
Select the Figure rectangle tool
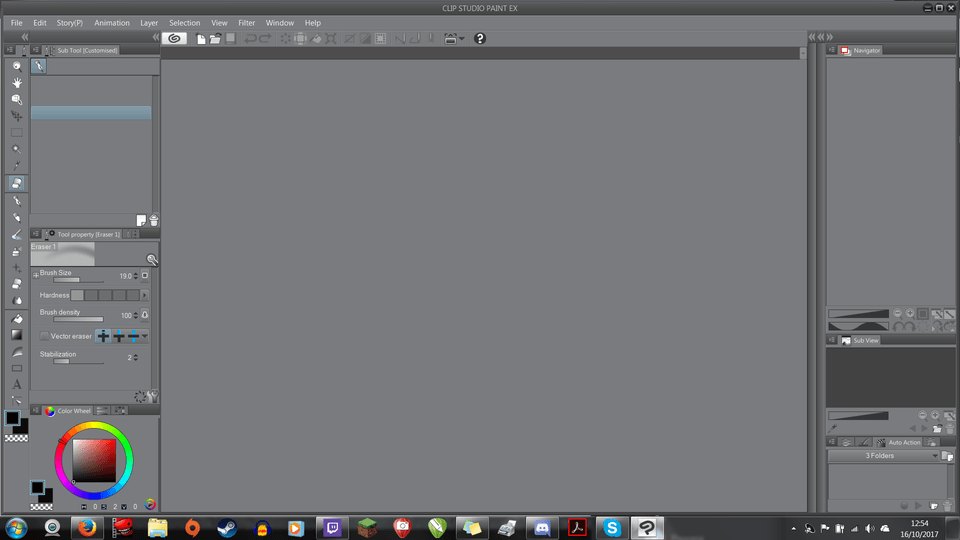point(17,368)
